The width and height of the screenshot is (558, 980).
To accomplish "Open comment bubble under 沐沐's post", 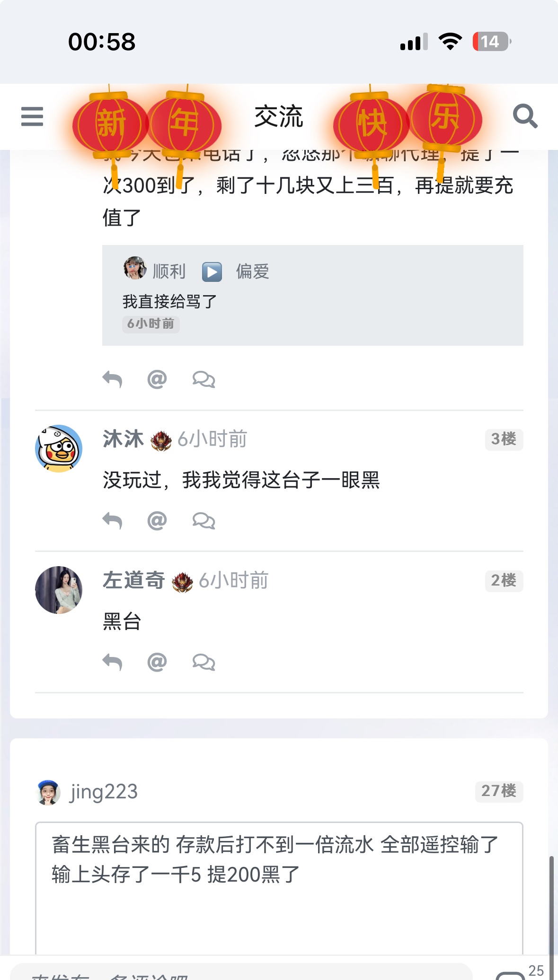I will coord(204,521).
